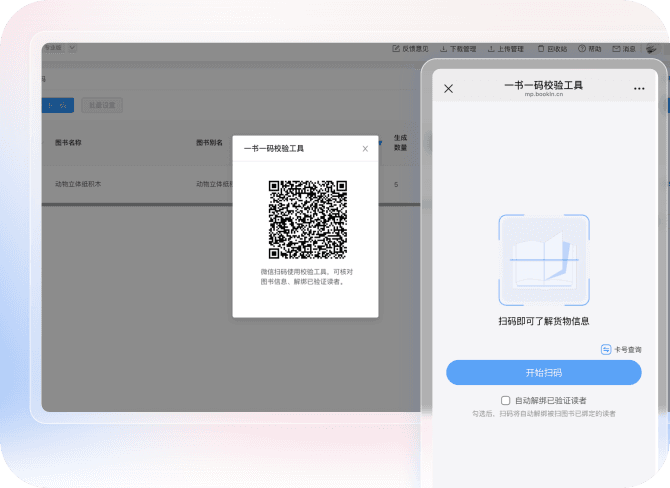Close the mobile 一书一码校验工具 page
Viewport: 670px width, 488px height.
(x=448, y=88)
